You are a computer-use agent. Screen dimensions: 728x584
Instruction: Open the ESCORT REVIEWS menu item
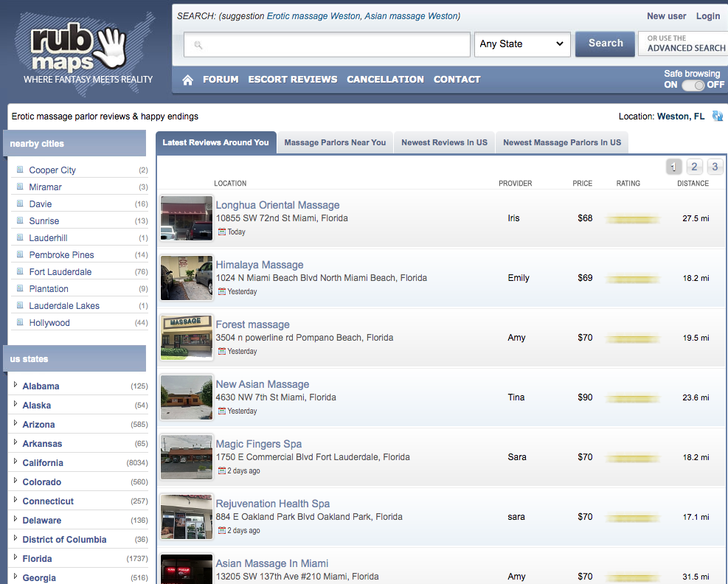293,80
